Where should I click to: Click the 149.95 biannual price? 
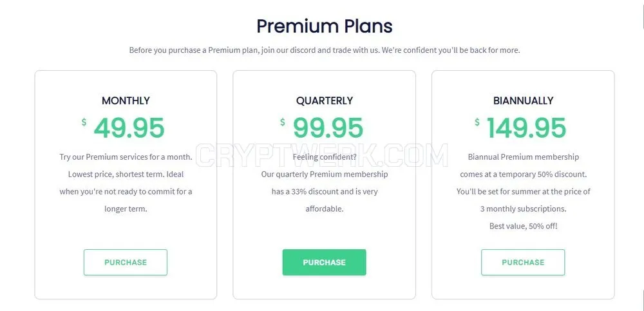tap(526, 127)
